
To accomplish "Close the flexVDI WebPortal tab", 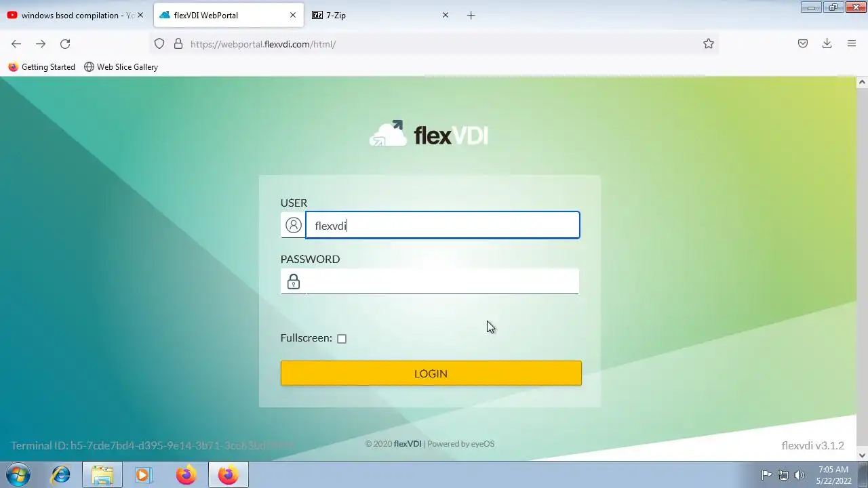I will [x=293, y=15].
